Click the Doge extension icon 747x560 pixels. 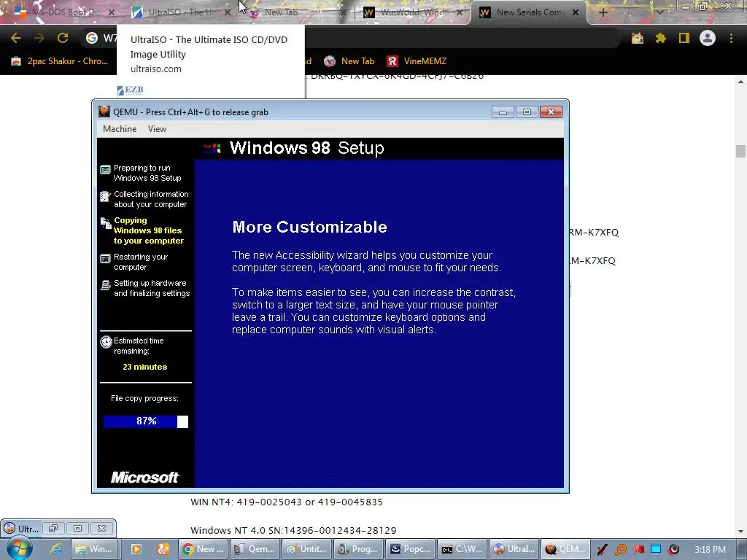(637, 38)
